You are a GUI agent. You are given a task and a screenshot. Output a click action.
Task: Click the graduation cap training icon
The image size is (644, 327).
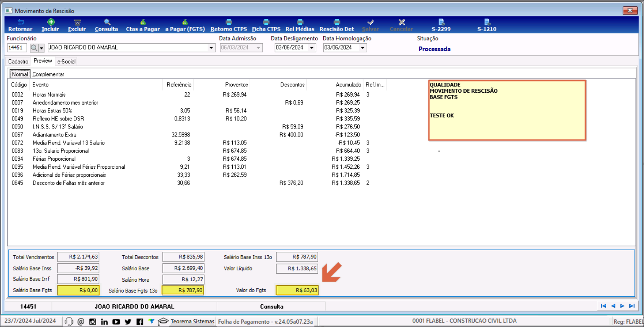tap(163, 322)
